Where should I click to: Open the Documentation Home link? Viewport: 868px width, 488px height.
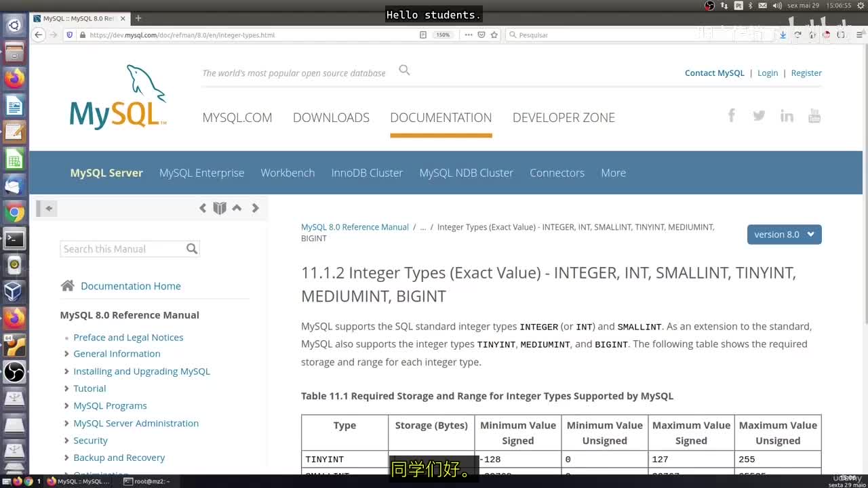131,286
